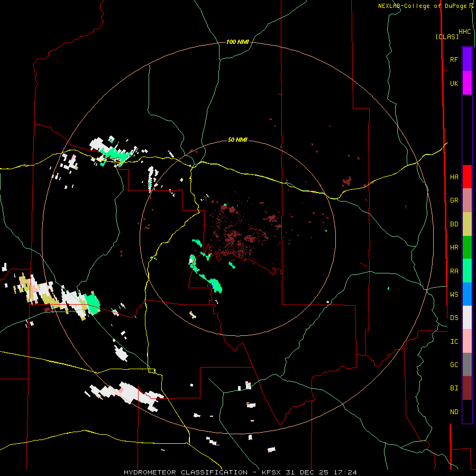Click the RF legend label
Viewport: 476px width, 476px height.
click(454, 60)
